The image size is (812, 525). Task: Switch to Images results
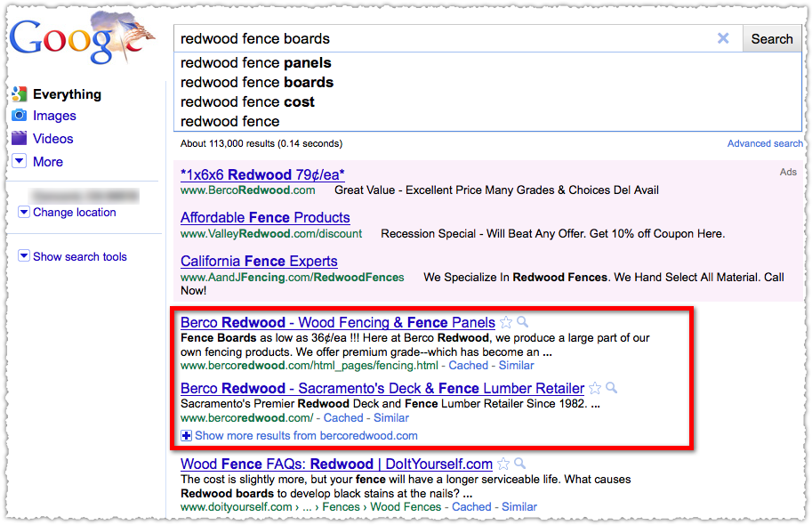(54, 116)
